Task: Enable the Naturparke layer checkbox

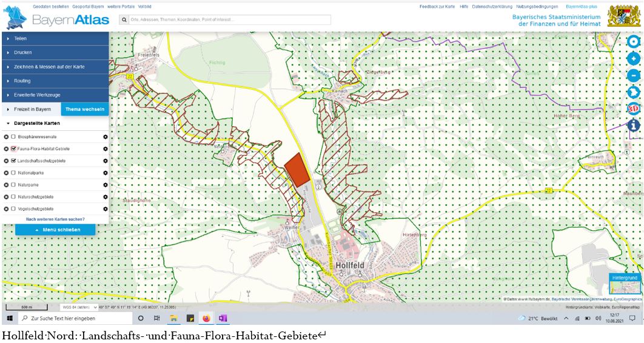Action: 13,185
